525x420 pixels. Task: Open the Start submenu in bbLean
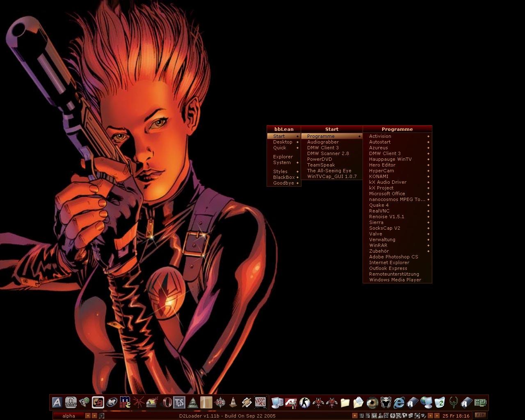click(283, 136)
